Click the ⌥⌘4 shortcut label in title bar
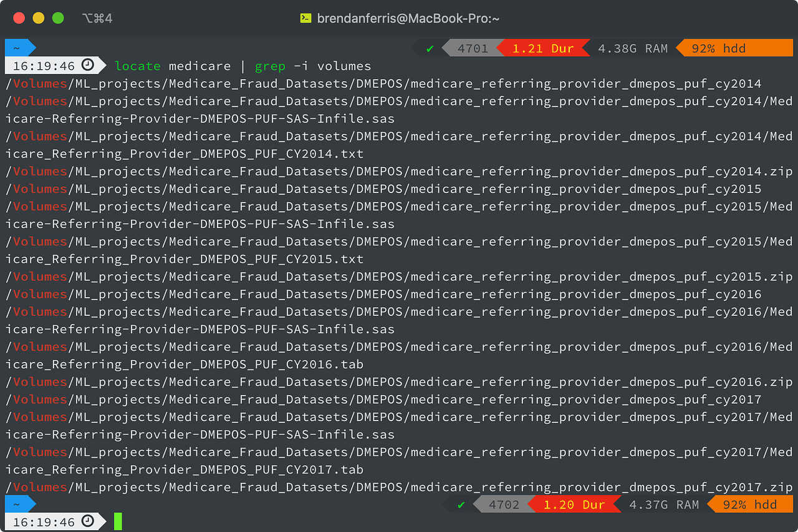This screenshot has height=532, width=798. (x=97, y=18)
